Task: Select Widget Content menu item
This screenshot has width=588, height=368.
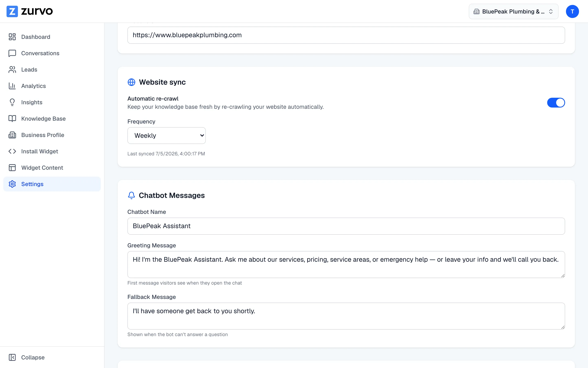Action: coord(52,168)
